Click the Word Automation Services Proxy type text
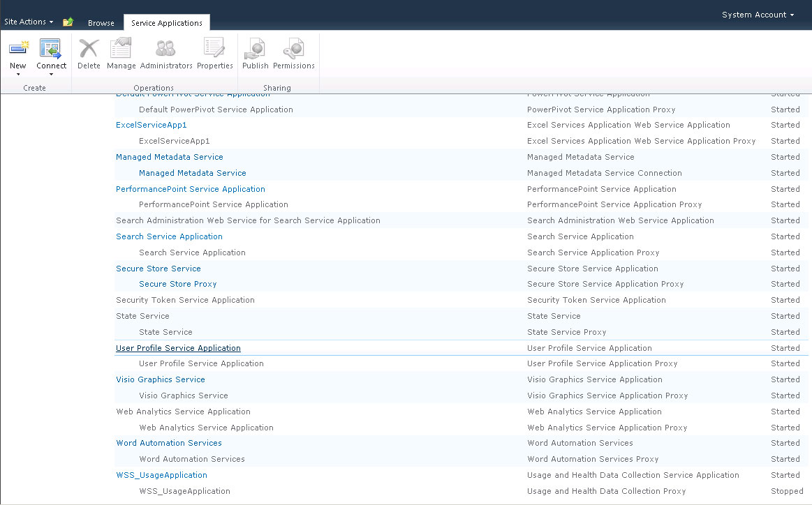The image size is (812, 505). (593, 459)
